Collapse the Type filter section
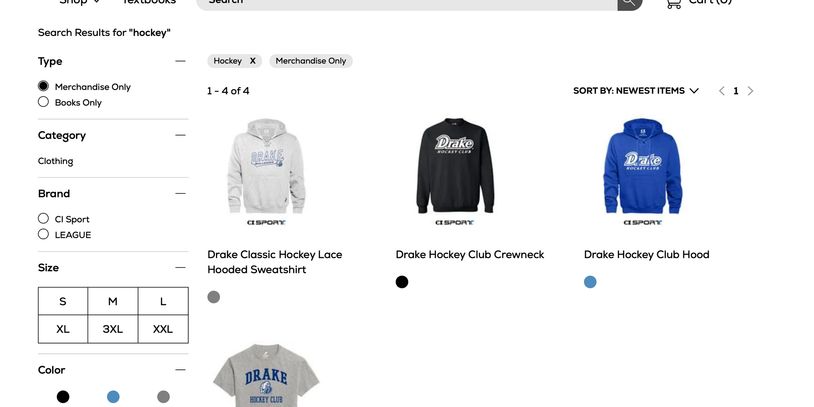Screen dimensions: 814x407 [x=180, y=61]
